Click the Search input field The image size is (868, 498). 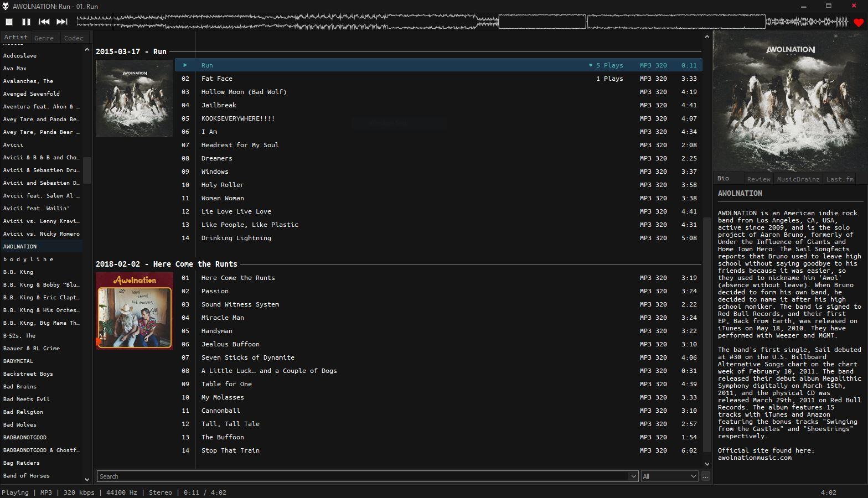[x=363, y=476]
